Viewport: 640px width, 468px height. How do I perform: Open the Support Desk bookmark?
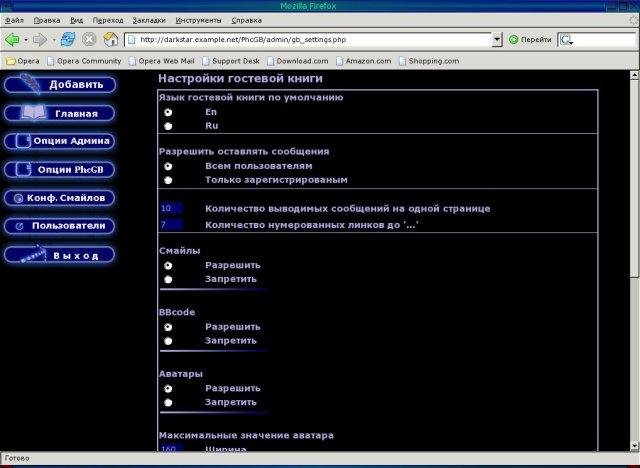pos(231,61)
